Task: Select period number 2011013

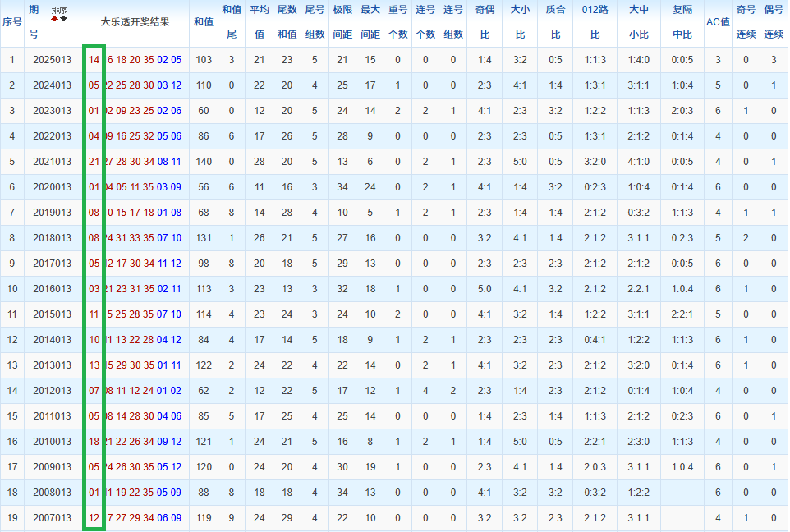Action: click(53, 416)
